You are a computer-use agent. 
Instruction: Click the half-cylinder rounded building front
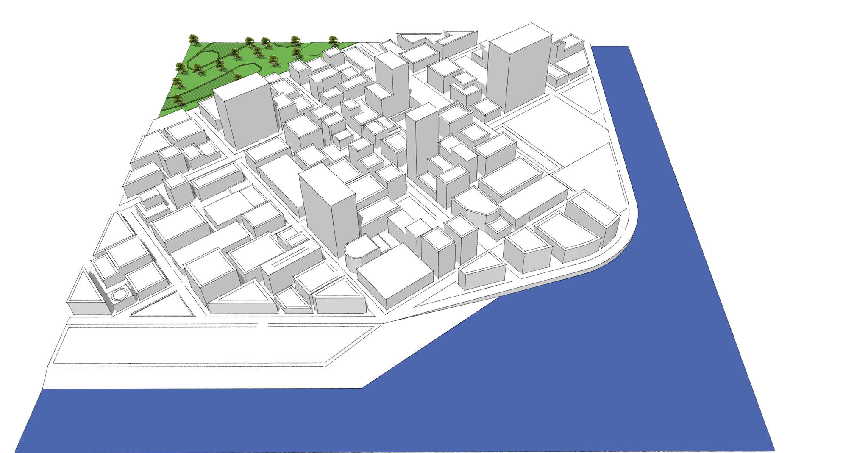pos(361,254)
